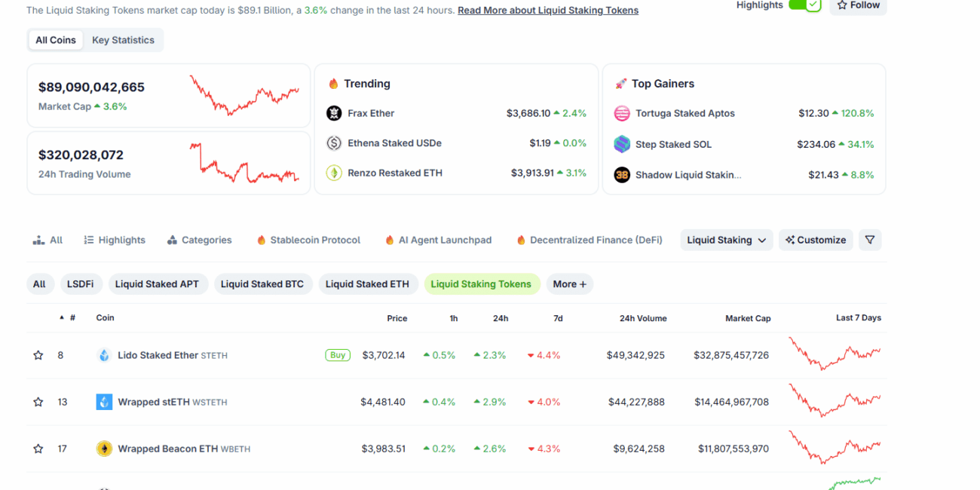Image resolution: width=980 pixels, height=490 pixels.
Task: Open the Customize table options
Action: (816, 240)
